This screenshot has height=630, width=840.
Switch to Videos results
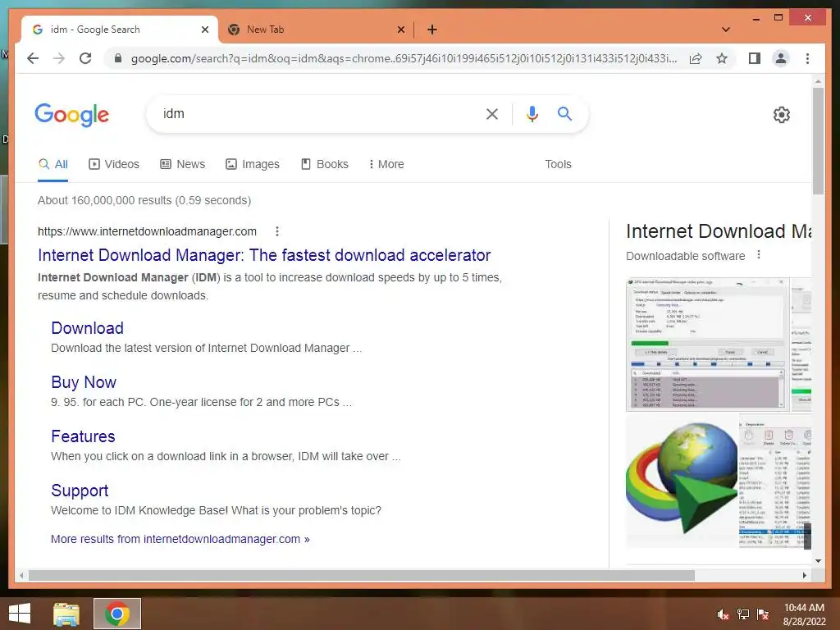(113, 164)
